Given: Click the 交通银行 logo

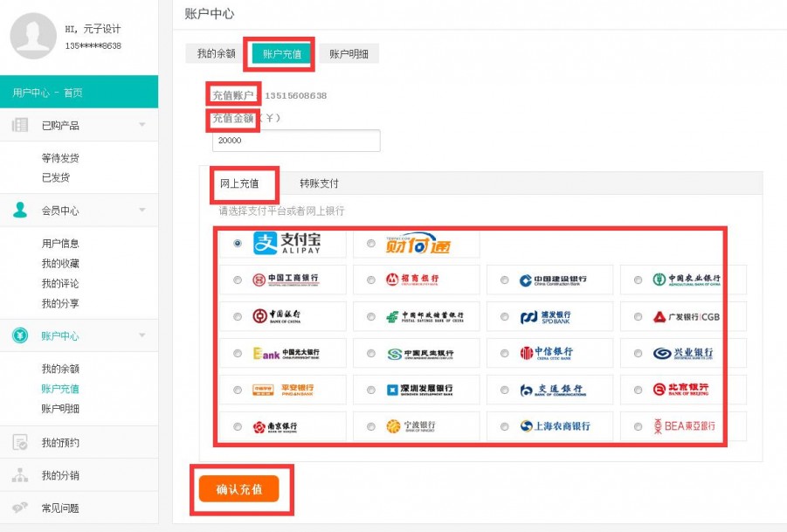Looking at the screenshot, I should click(x=553, y=390).
